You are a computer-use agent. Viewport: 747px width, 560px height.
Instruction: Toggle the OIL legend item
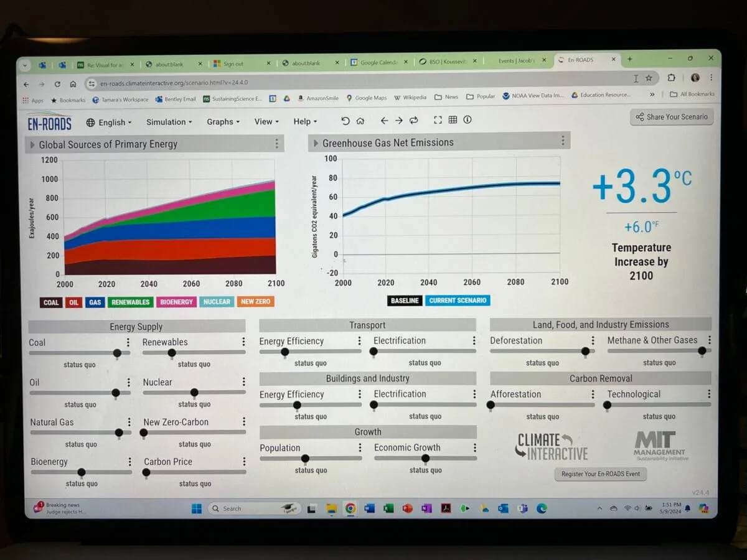(74, 302)
